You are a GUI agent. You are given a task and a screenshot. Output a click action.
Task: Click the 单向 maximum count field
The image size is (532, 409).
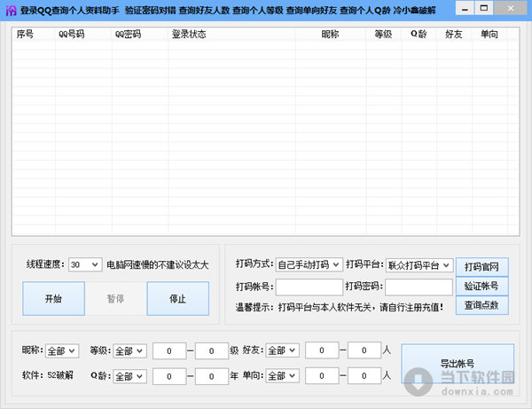(x=364, y=376)
